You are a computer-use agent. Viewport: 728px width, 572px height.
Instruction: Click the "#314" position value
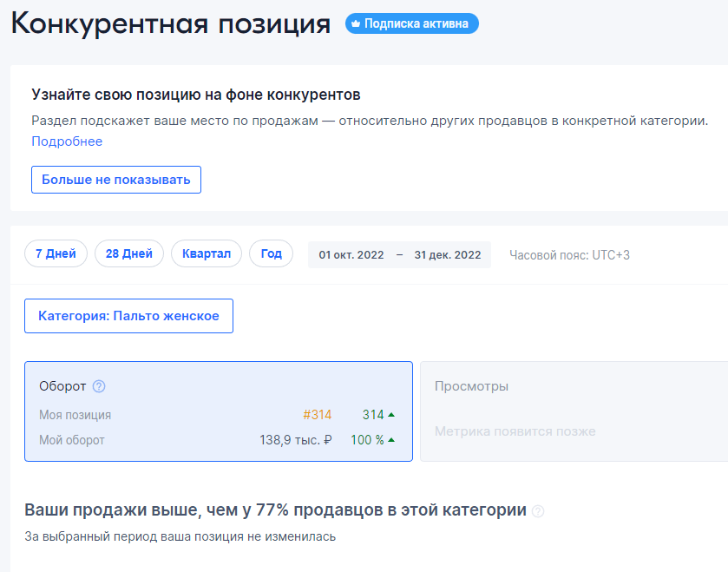318,415
